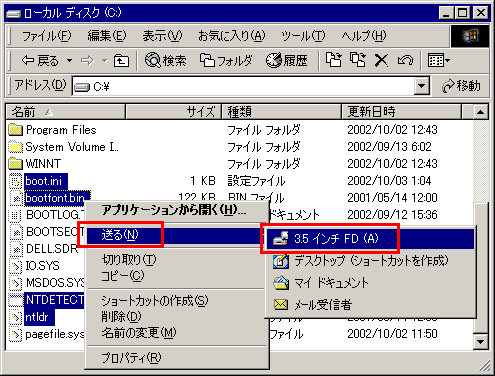
Task: Click the forward arrow toolbar icon
Action: click(87, 61)
